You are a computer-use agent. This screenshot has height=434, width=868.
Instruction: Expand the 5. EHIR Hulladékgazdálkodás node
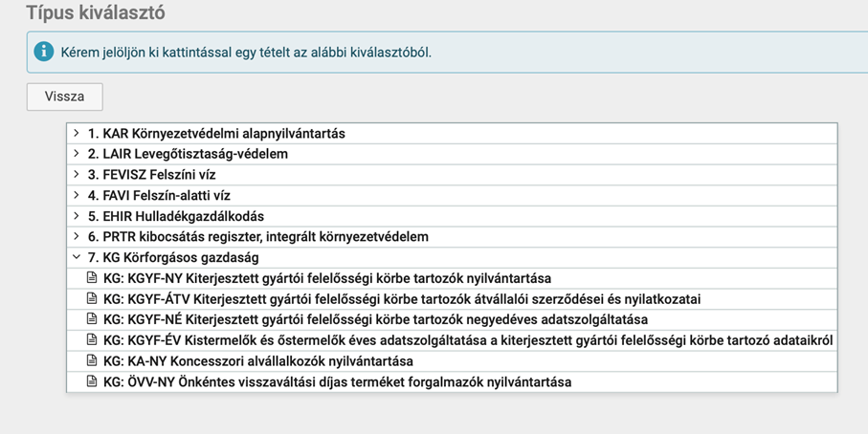tap(77, 216)
